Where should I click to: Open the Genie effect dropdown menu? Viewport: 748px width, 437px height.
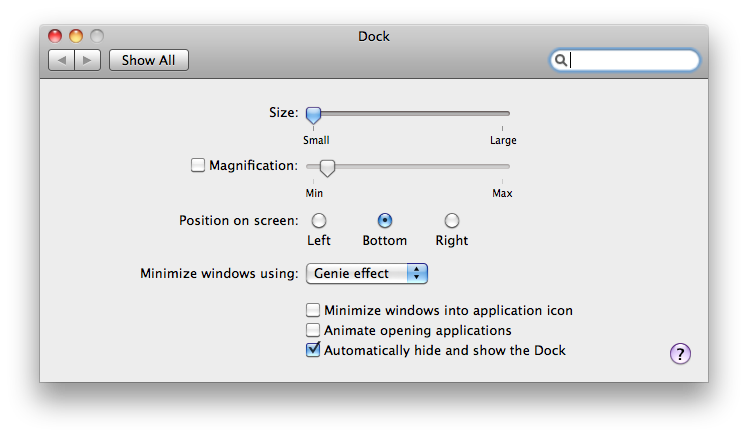(366, 273)
